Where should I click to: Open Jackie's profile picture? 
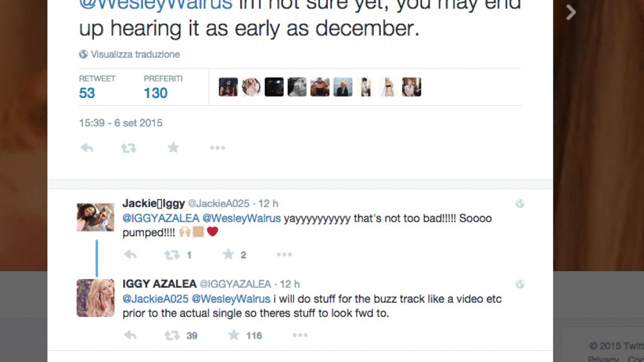point(96,217)
